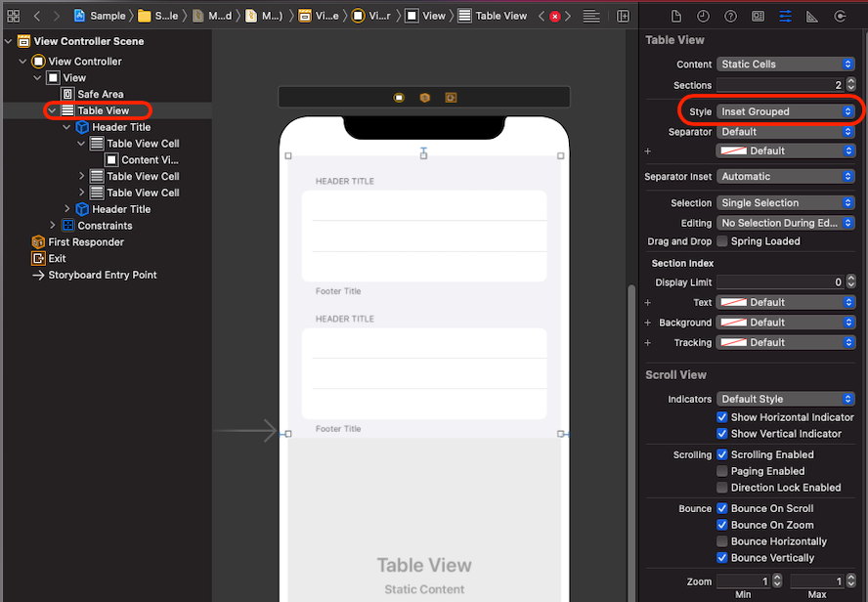Click the Display Limit stepper
The height and width of the screenshot is (602, 868).
pyautogui.click(x=850, y=282)
